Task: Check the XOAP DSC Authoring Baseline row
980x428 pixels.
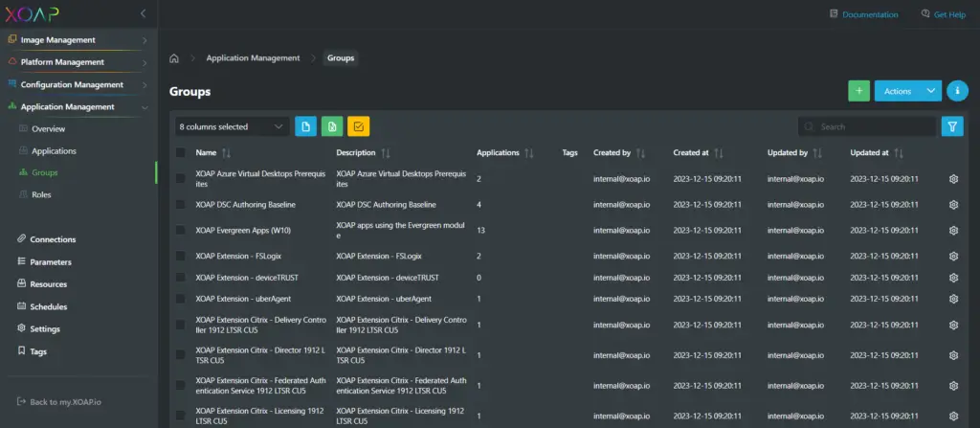Action: 180,205
